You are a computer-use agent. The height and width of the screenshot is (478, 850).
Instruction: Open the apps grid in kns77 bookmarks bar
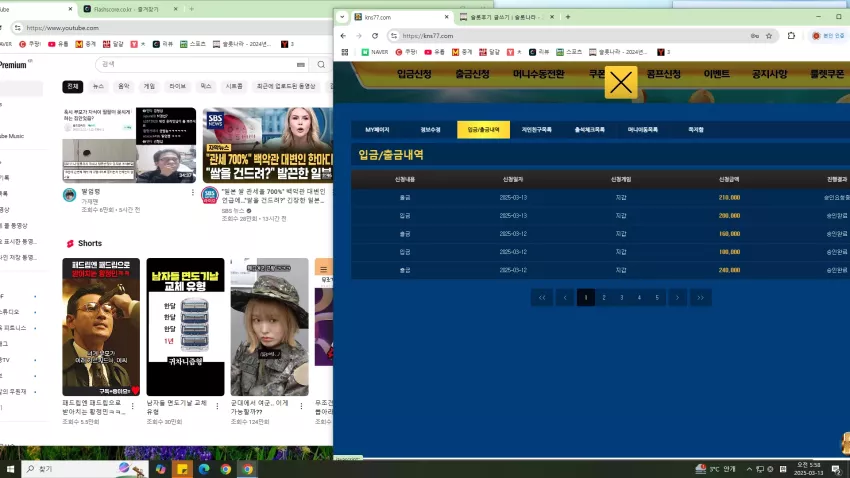tap(345, 52)
